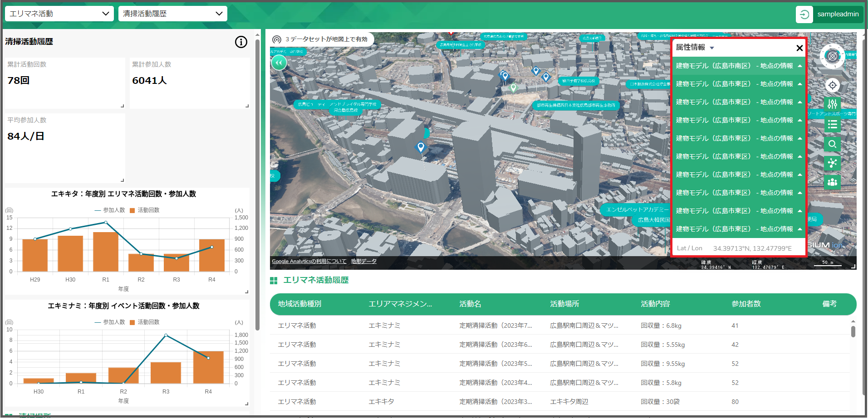Screen dimensions: 868x418
Task: Click resize handle of エキキタ chart panel
Action: 247,292
